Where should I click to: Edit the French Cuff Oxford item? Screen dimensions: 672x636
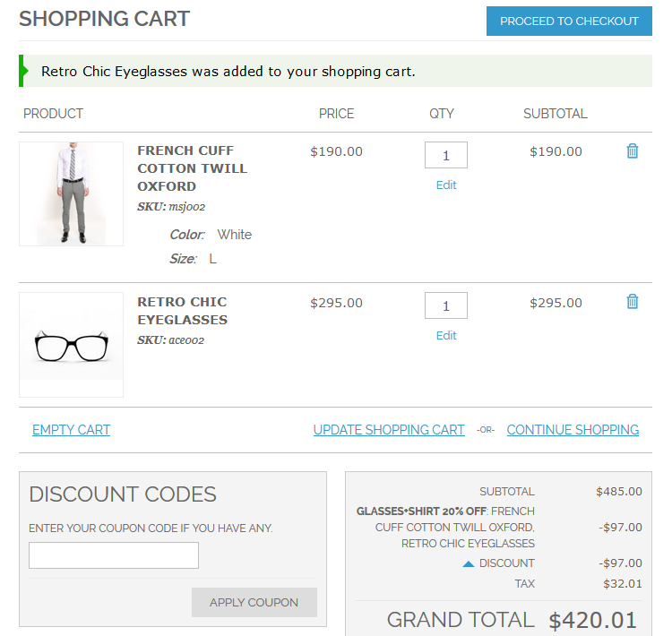point(446,185)
